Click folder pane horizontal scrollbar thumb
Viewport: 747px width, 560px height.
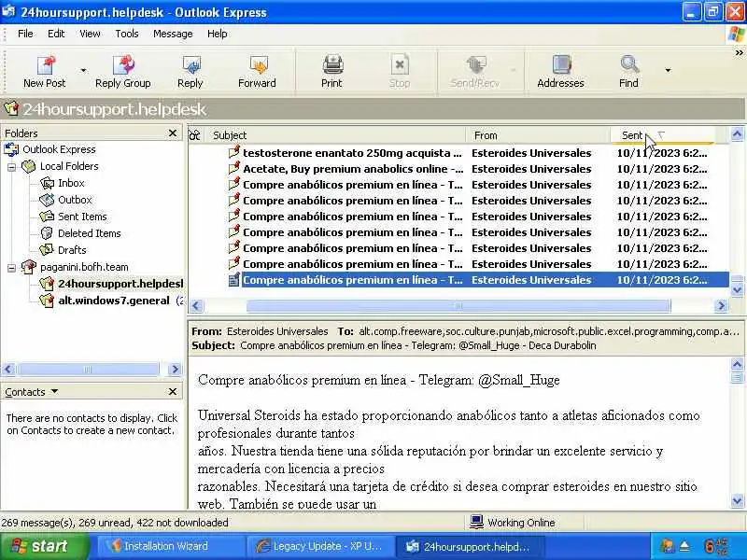pyautogui.click(x=88, y=369)
